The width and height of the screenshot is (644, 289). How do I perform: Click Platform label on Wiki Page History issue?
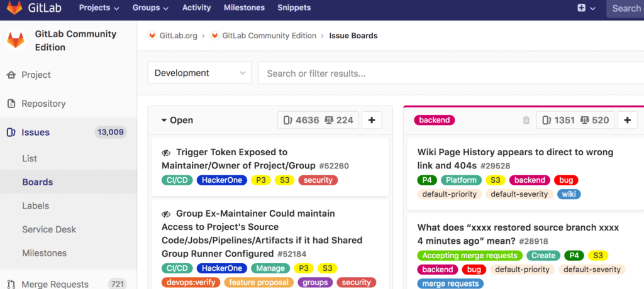(x=461, y=180)
